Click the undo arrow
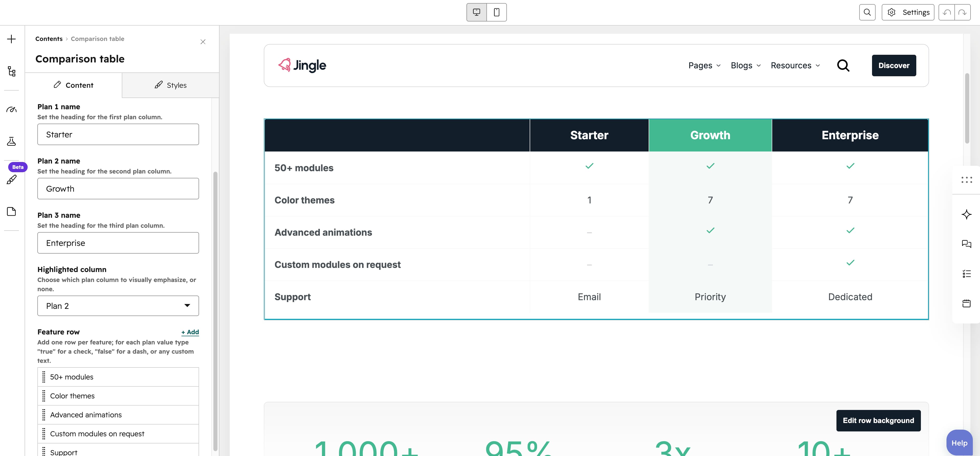 pyautogui.click(x=946, y=12)
